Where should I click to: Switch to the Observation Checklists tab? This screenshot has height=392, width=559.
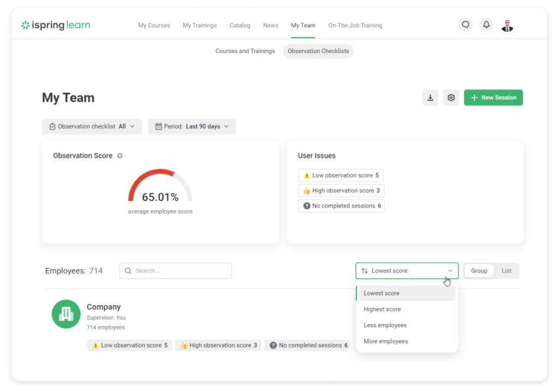click(x=318, y=51)
